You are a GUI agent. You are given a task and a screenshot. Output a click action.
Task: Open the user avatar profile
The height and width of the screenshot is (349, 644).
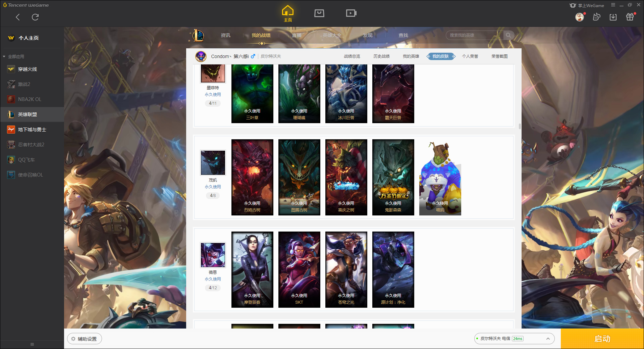click(580, 17)
